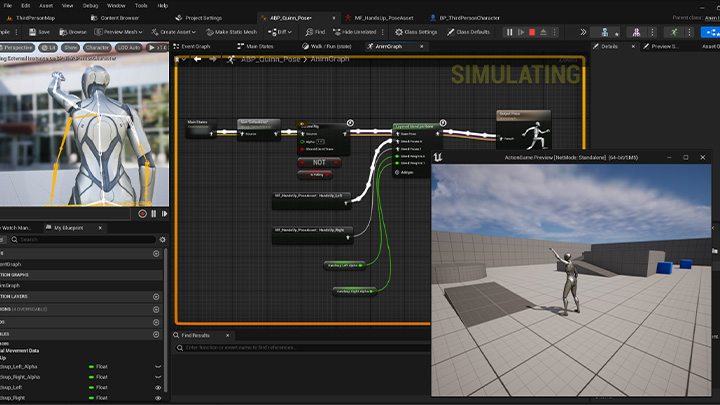Click the My Blueprint search field
Screen dimensions: 720x405
[83, 240]
